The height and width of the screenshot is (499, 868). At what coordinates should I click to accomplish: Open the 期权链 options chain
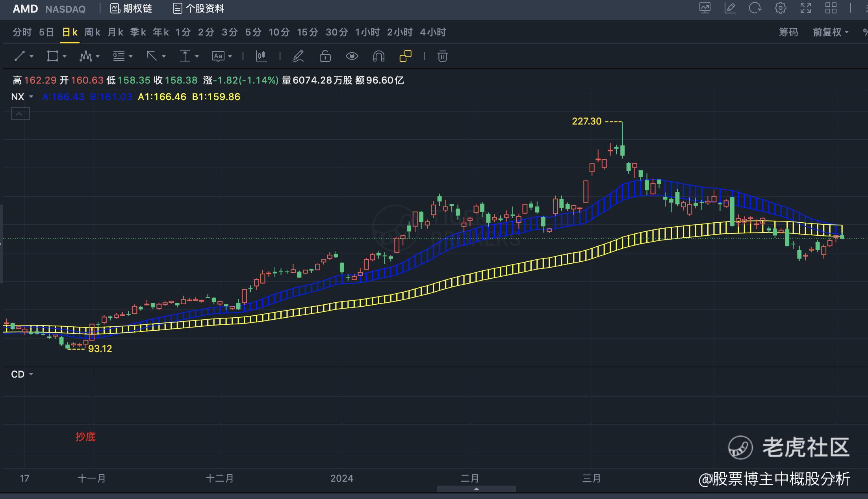click(x=131, y=8)
